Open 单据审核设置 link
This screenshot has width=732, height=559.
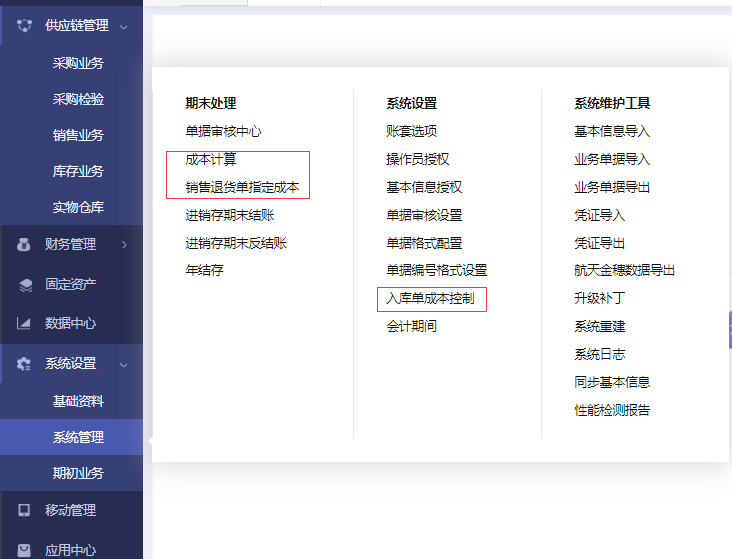pyautogui.click(x=424, y=215)
